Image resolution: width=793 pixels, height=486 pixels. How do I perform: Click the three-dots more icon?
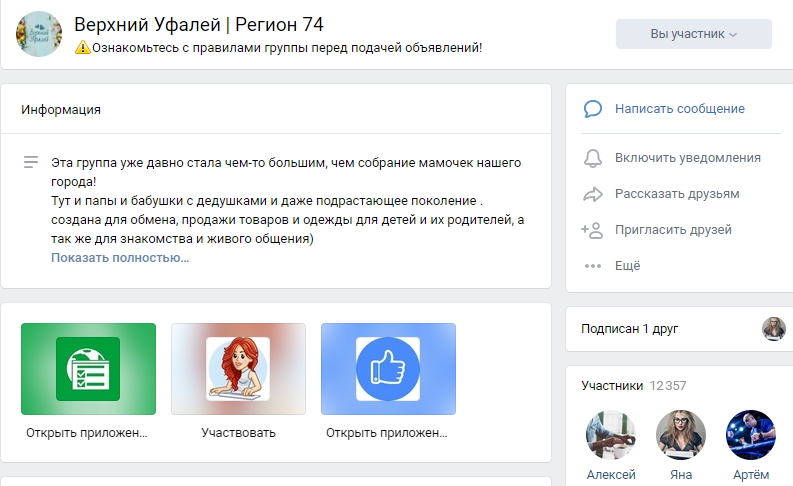coord(593,266)
